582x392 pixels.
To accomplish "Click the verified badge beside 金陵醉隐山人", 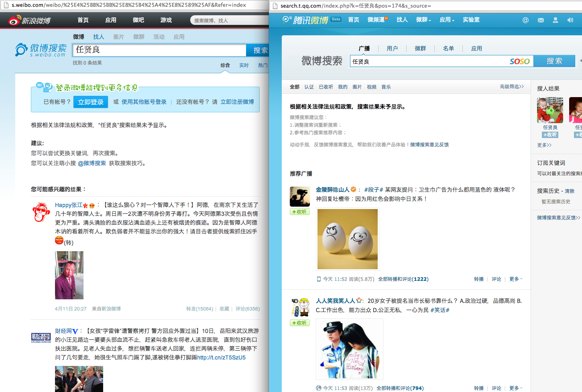I will coord(353,189).
